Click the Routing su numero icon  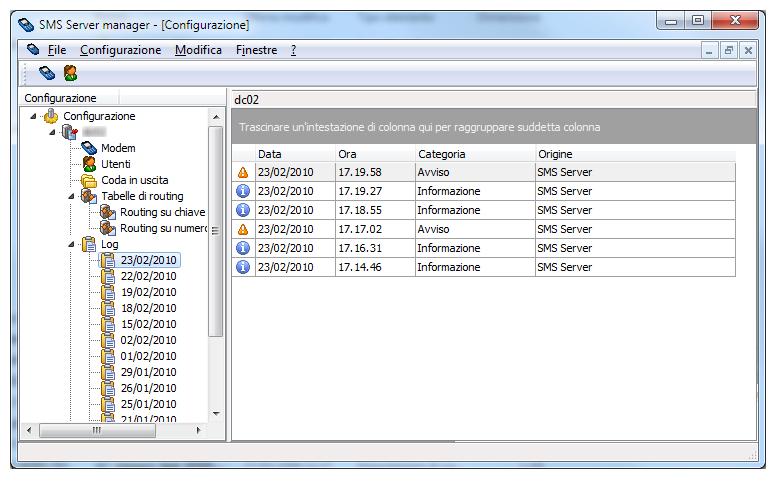[108, 228]
